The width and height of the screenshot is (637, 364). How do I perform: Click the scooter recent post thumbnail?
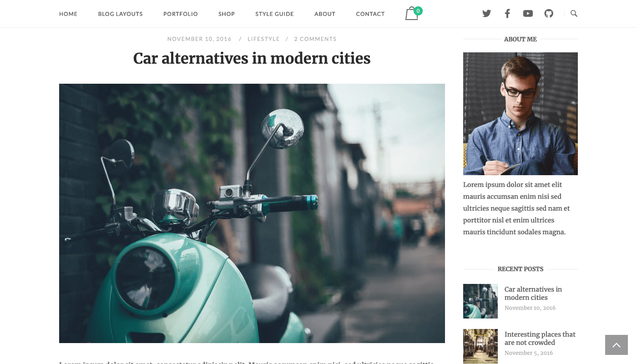[x=480, y=301]
